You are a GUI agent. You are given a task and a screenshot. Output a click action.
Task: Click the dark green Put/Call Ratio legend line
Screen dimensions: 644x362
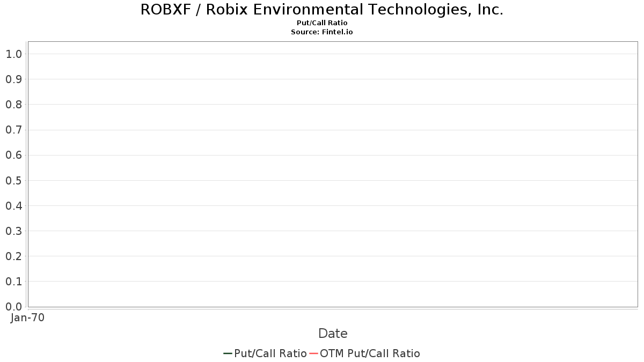(x=228, y=353)
